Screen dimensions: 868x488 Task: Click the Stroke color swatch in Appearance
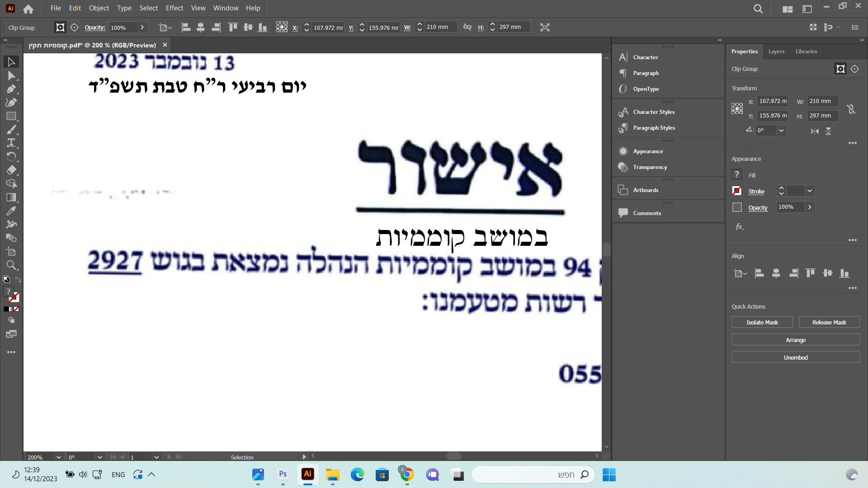point(737,191)
